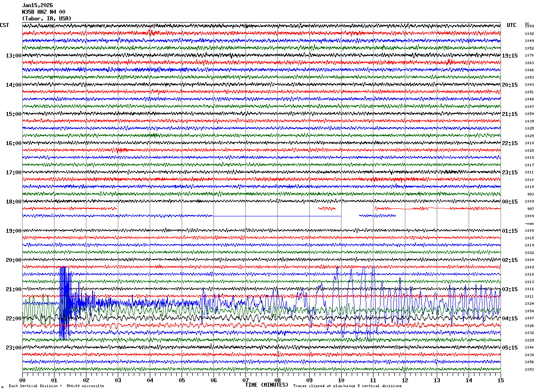Viewport: 536px width, 392px height.
Task: Click the 19:15 UTC time label
Action: 510,56
